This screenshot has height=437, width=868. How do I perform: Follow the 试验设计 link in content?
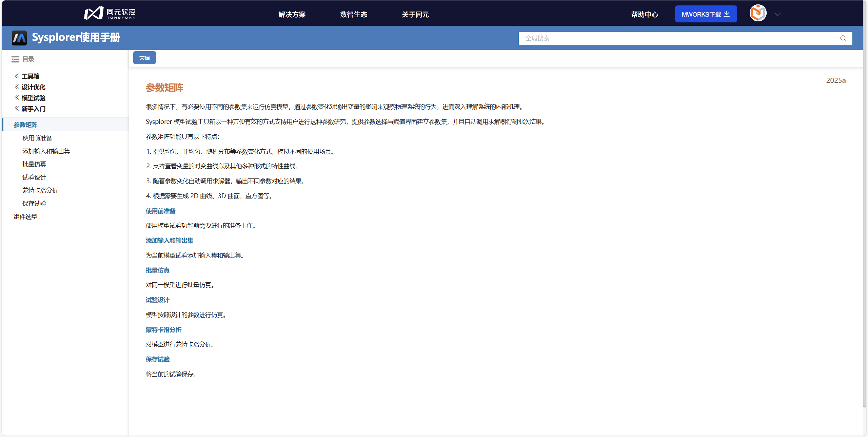pos(158,300)
